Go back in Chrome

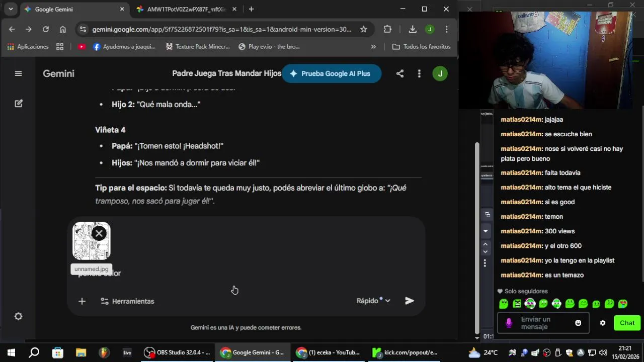click(x=12, y=29)
